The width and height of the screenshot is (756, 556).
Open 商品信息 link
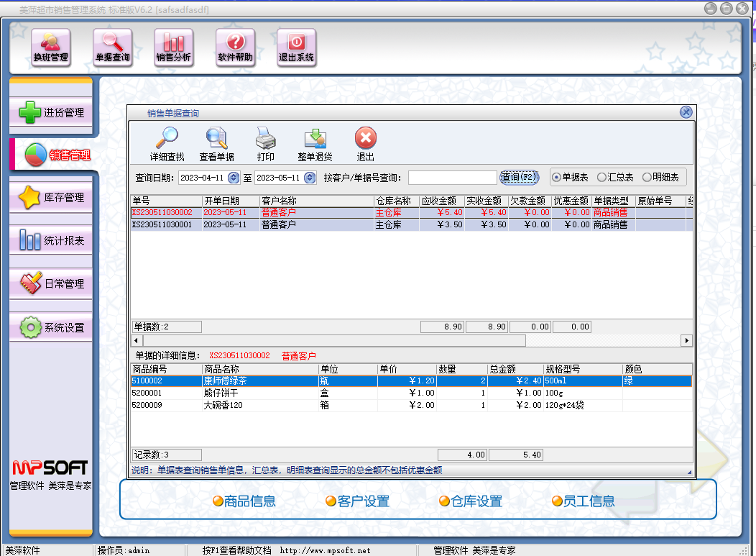click(244, 501)
